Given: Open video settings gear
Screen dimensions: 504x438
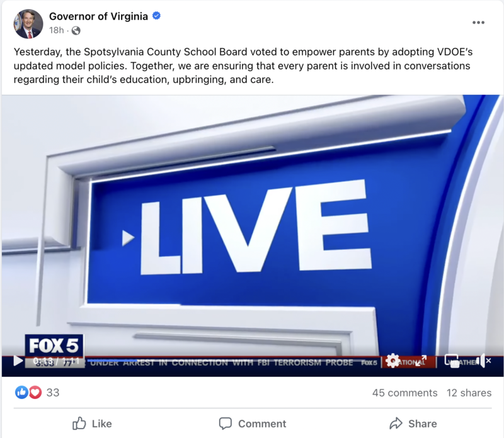Looking at the screenshot, I should (392, 361).
